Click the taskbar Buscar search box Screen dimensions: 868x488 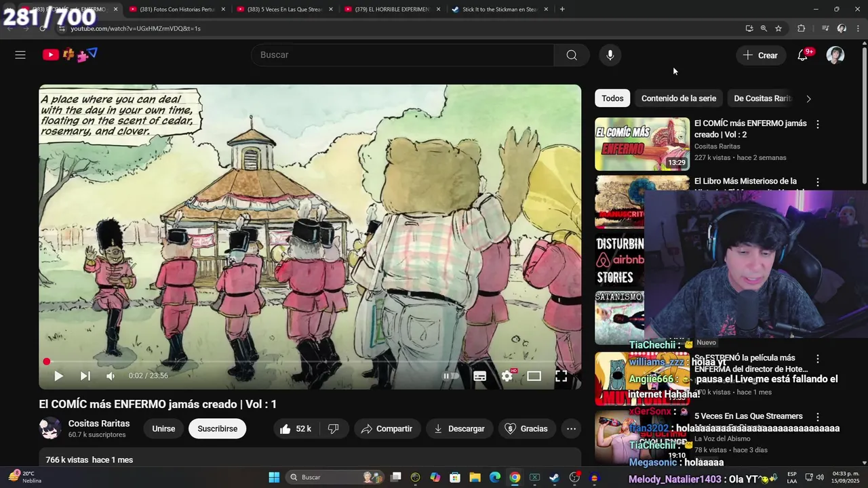(x=336, y=477)
